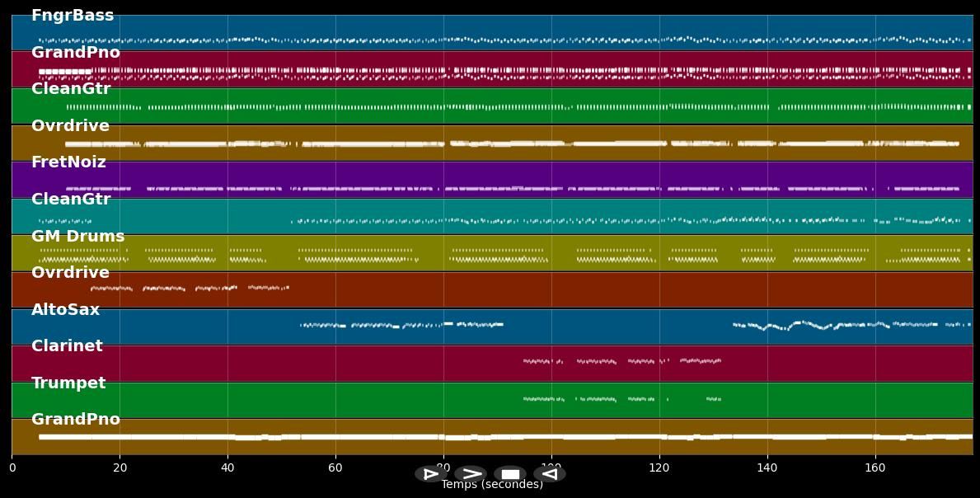Click the 120 second tick on time axis
980x498 pixels.
tap(659, 468)
